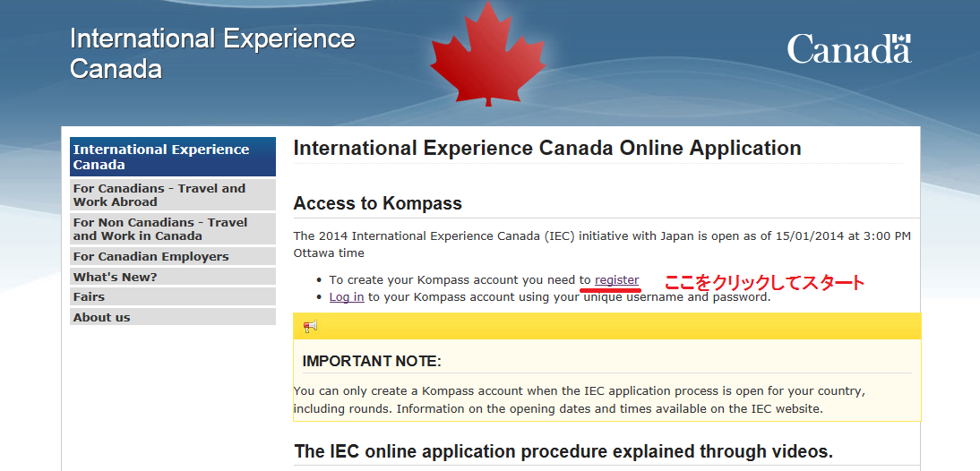The height and width of the screenshot is (471, 980).
Task: Open For Non Canadians - Travel and Work in Canada
Action: tap(173, 229)
